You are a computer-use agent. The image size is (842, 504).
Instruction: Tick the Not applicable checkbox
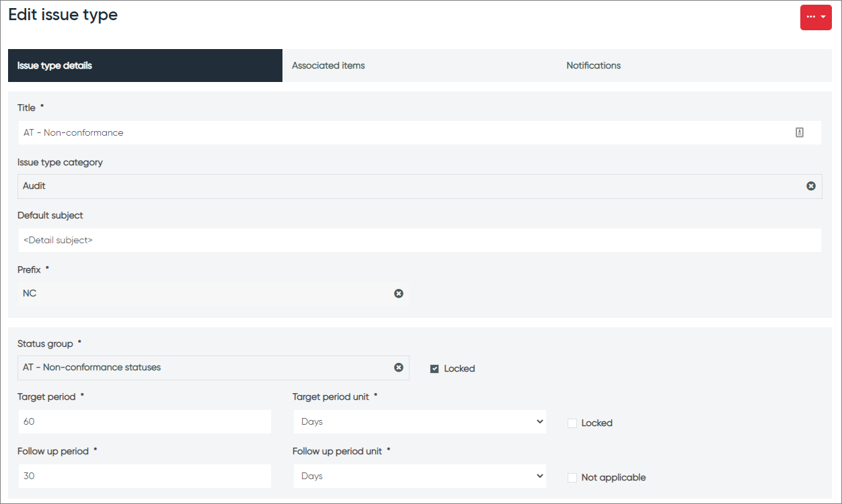coord(572,478)
